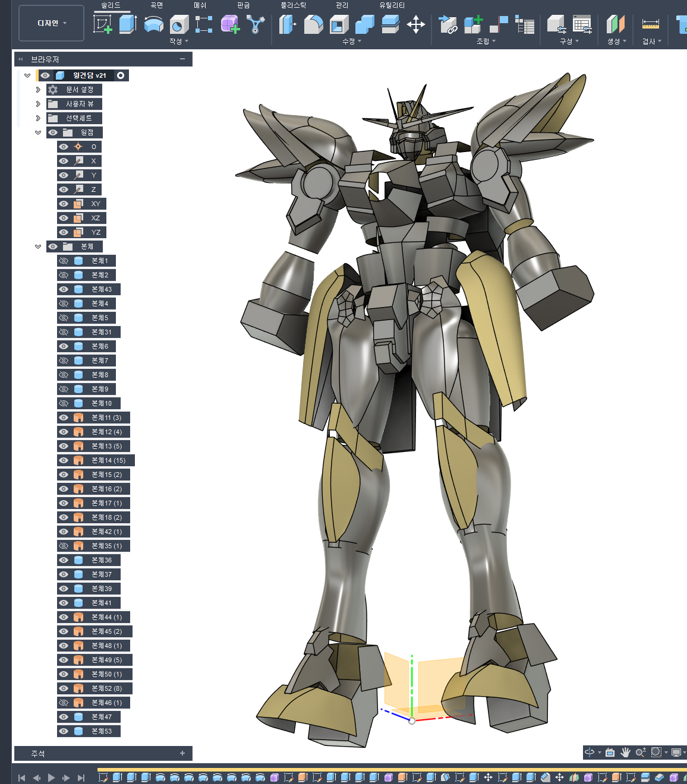Open the 수정 menu label
Image resolution: width=687 pixels, height=784 pixels.
click(351, 42)
